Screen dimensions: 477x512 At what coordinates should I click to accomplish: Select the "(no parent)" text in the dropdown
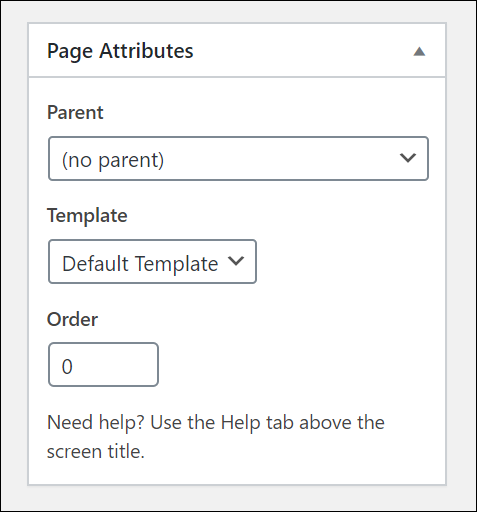point(113,160)
